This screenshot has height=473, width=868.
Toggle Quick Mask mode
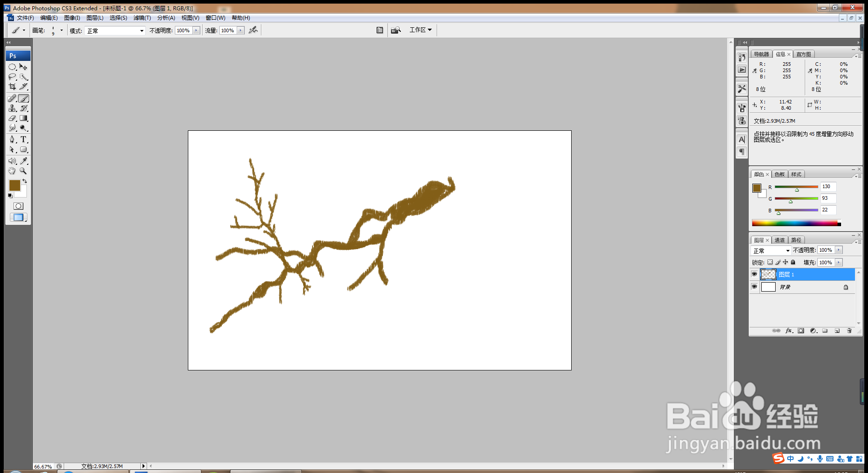[18, 206]
